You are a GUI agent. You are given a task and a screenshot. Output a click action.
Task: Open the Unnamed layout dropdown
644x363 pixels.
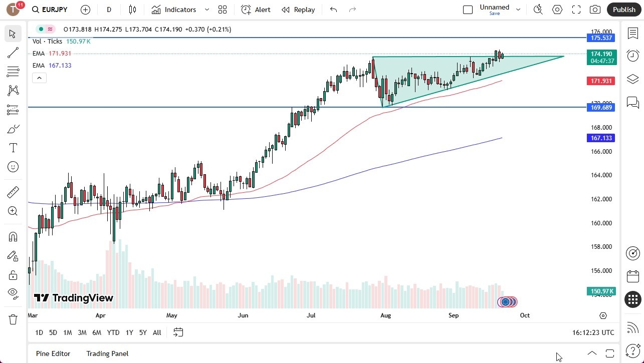pyautogui.click(x=518, y=9)
